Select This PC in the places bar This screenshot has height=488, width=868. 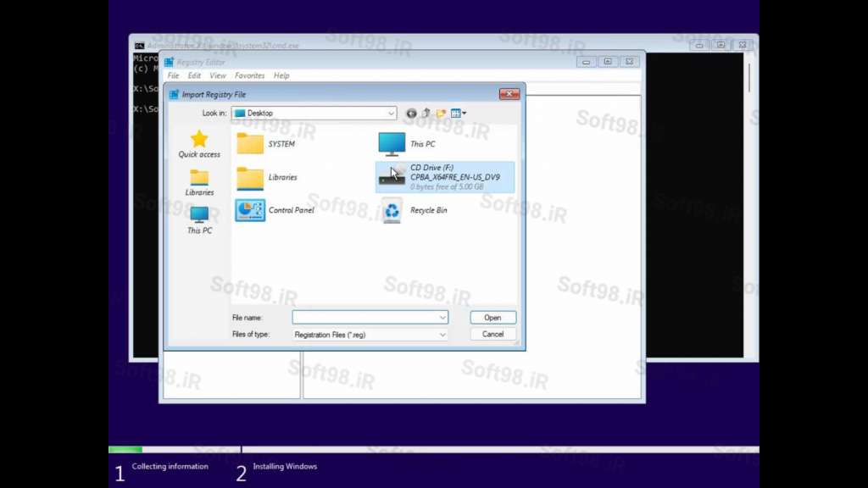pos(199,220)
